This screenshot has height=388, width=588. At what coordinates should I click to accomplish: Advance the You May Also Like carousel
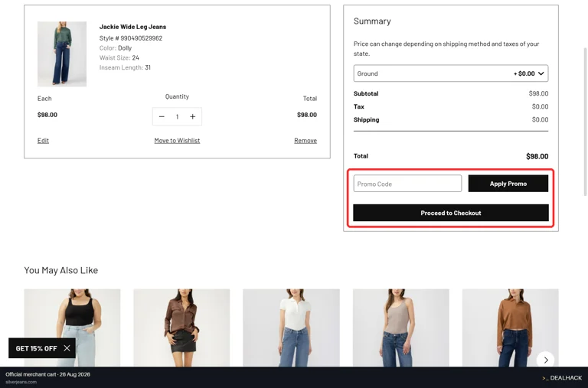pos(546,360)
